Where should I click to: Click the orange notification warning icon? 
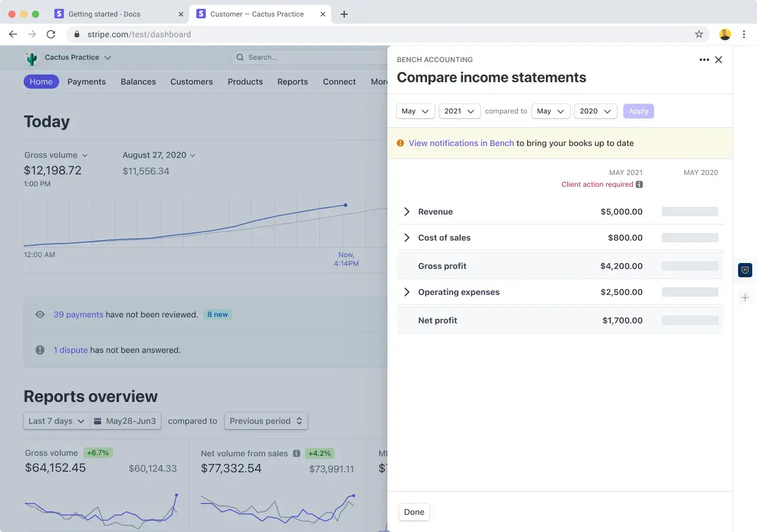click(400, 143)
